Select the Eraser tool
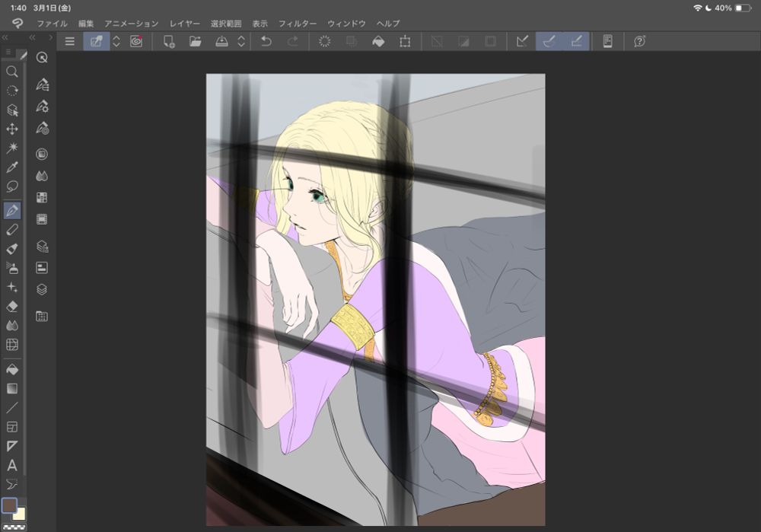The width and height of the screenshot is (761, 532). coord(12,306)
